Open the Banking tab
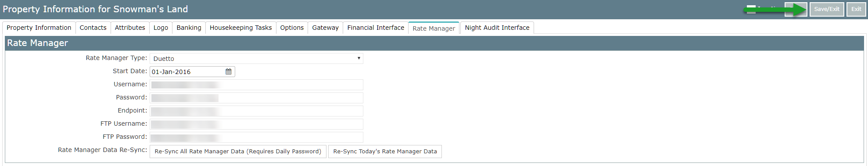 [x=189, y=28]
